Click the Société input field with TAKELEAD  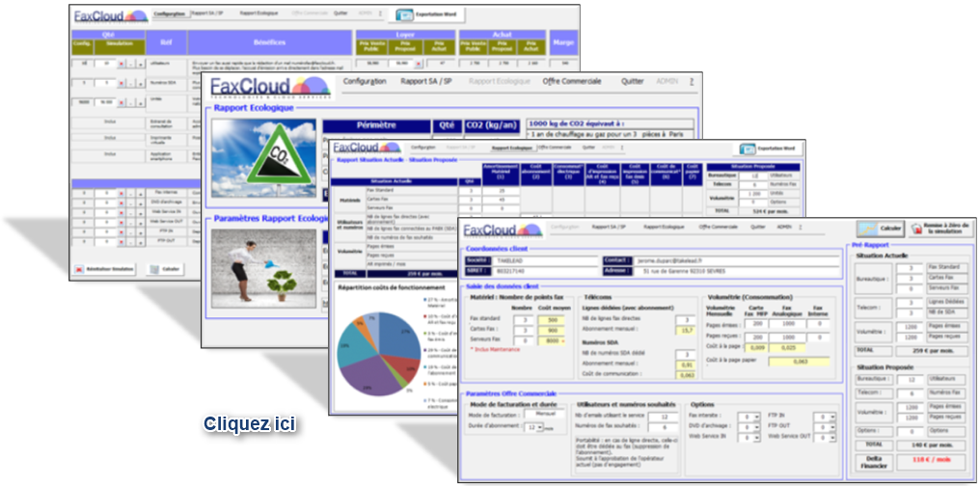(x=546, y=259)
